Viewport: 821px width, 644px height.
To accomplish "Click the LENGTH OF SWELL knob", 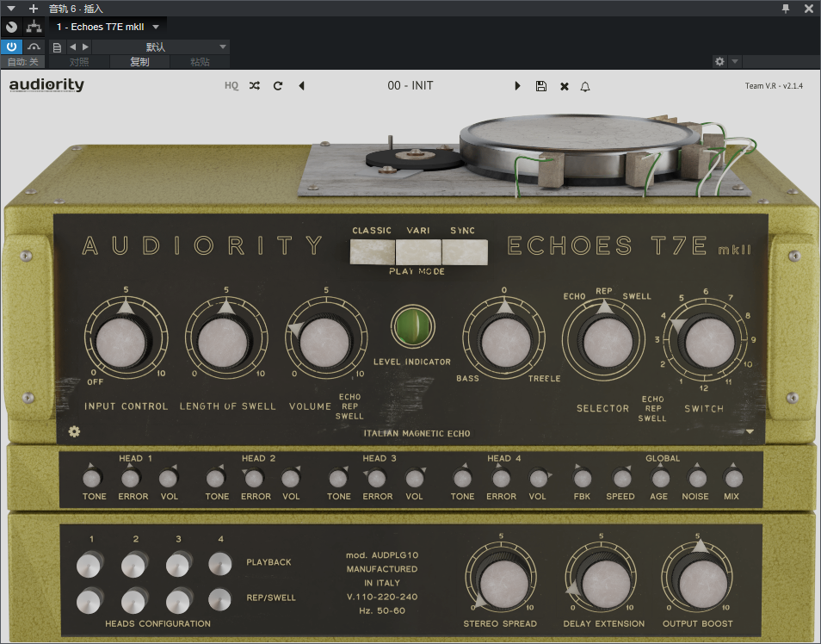I will [x=223, y=343].
